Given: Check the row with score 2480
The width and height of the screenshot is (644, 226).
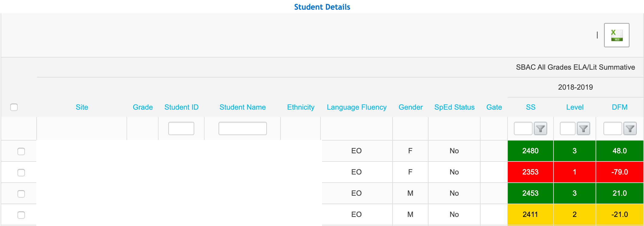Looking at the screenshot, I should point(21,151).
